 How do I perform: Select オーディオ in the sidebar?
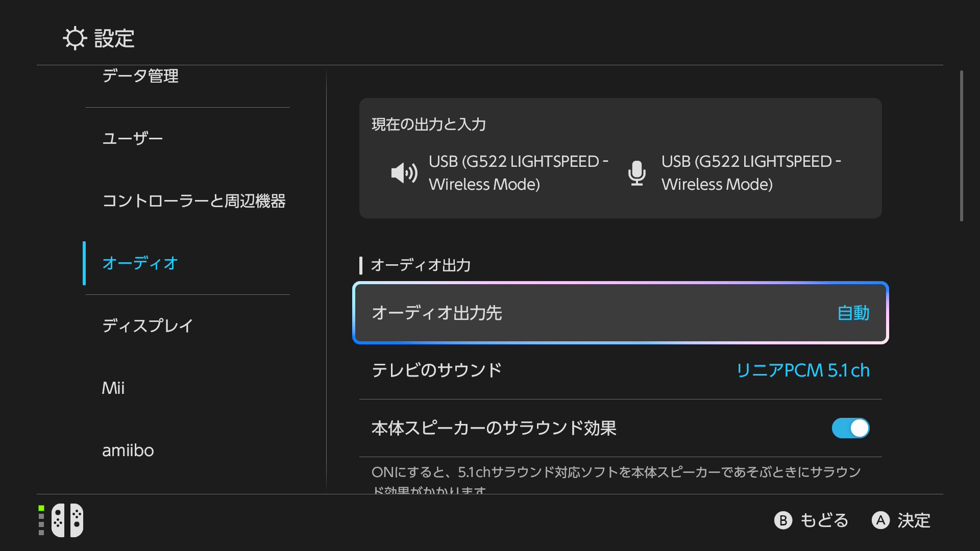click(139, 264)
